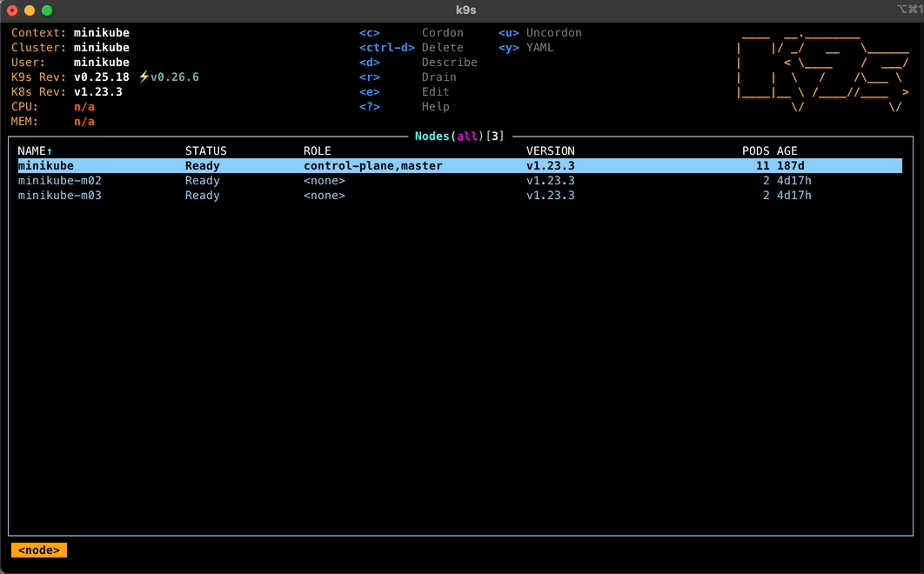Click the <node> breadcrumb label
The width and height of the screenshot is (924, 574).
(39, 550)
